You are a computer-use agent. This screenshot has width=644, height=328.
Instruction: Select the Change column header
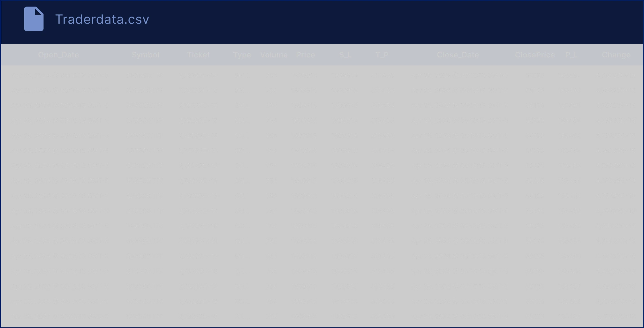point(616,55)
